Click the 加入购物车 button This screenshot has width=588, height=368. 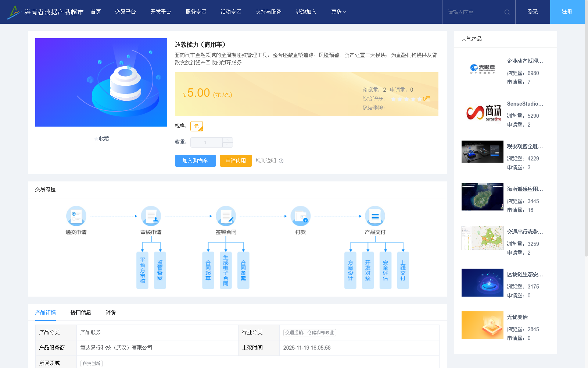(x=195, y=161)
